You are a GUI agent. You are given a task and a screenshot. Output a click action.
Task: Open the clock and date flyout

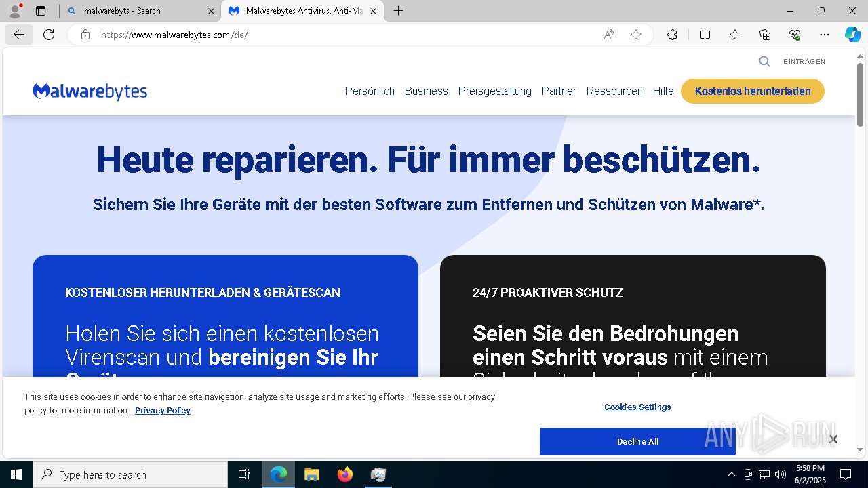point(810,474)
